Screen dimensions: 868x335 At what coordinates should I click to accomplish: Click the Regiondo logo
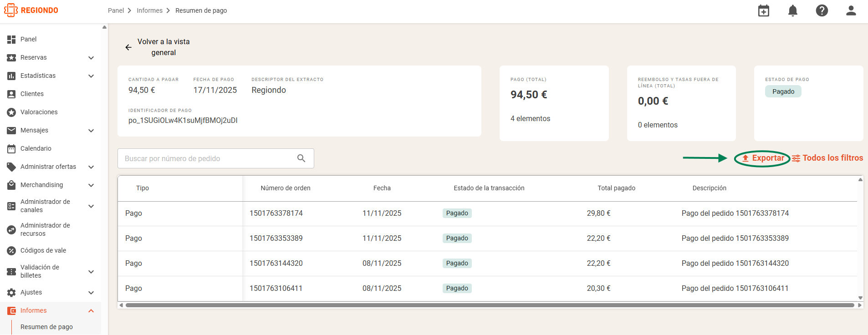(31, 10)
